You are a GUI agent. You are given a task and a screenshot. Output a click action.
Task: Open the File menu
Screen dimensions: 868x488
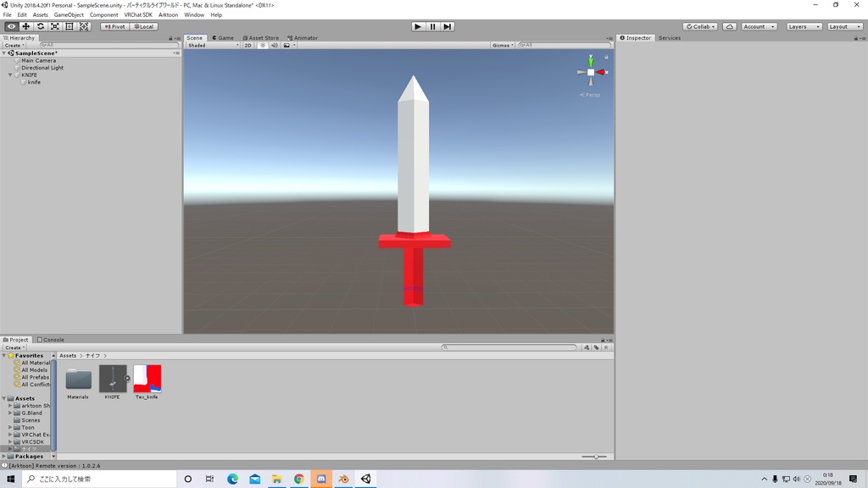click(7, 15)
